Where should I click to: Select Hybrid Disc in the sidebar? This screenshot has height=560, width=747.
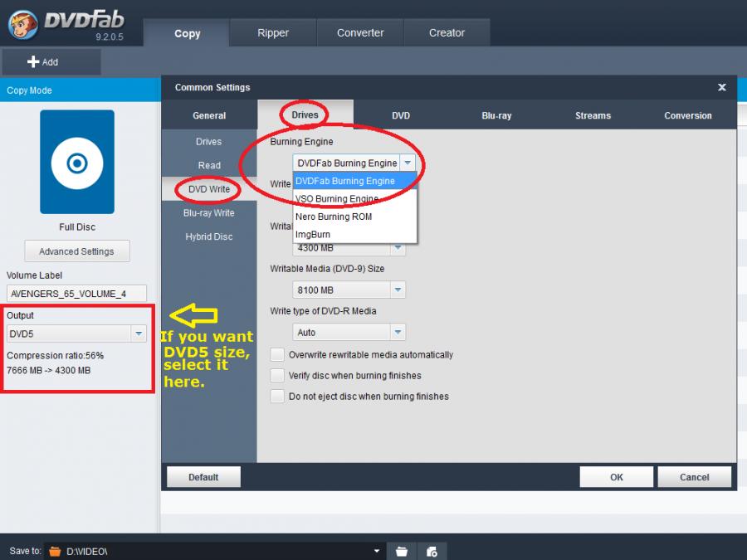point(209,236)
